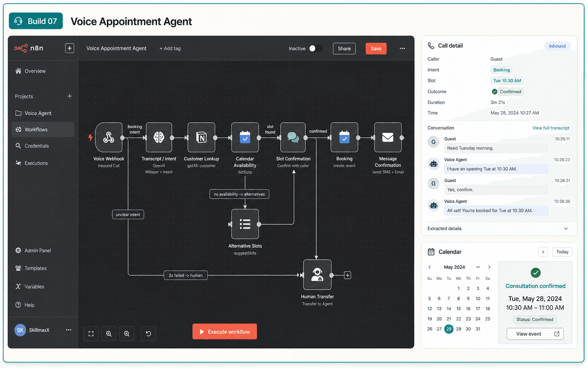Select the Transcript / Intent brain node

point(159,137)
